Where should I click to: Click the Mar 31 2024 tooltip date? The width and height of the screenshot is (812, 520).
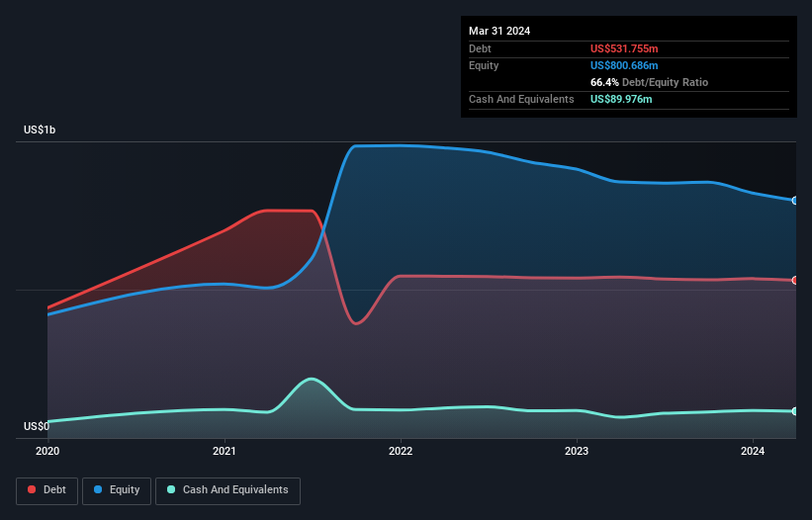499,31
